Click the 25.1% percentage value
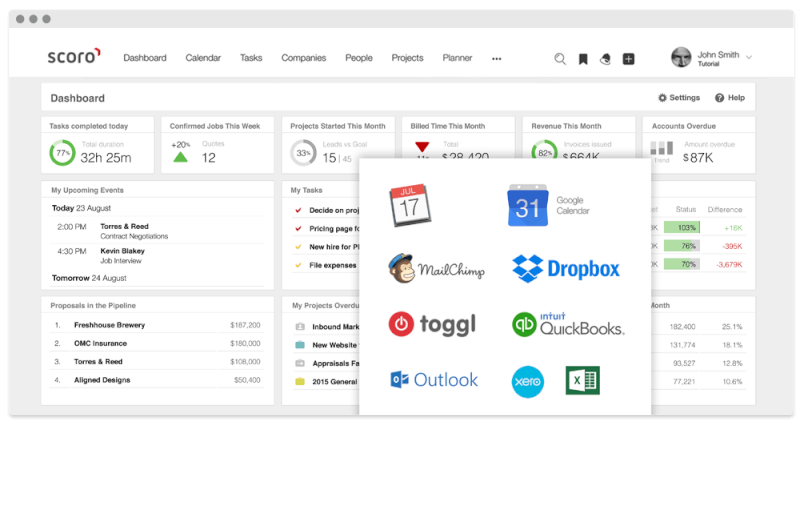The image size is (800, 526). [732, 327]
